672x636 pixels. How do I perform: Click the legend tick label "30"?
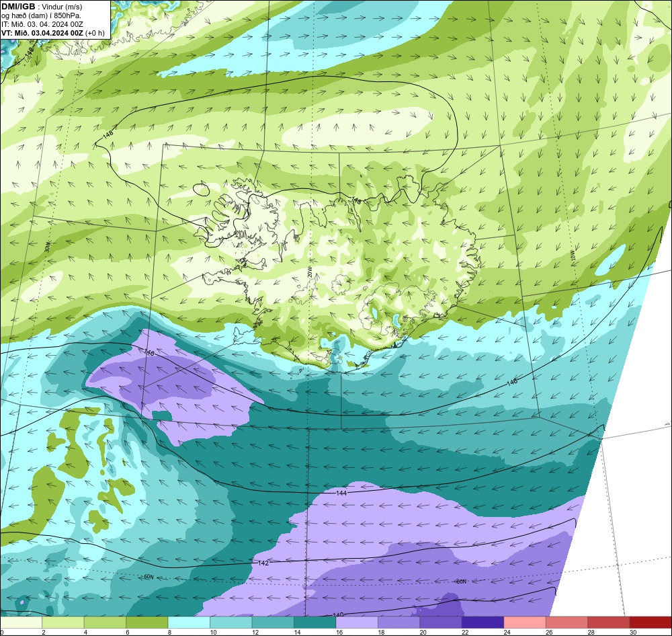pyautogui.click(x=633, y=632)
